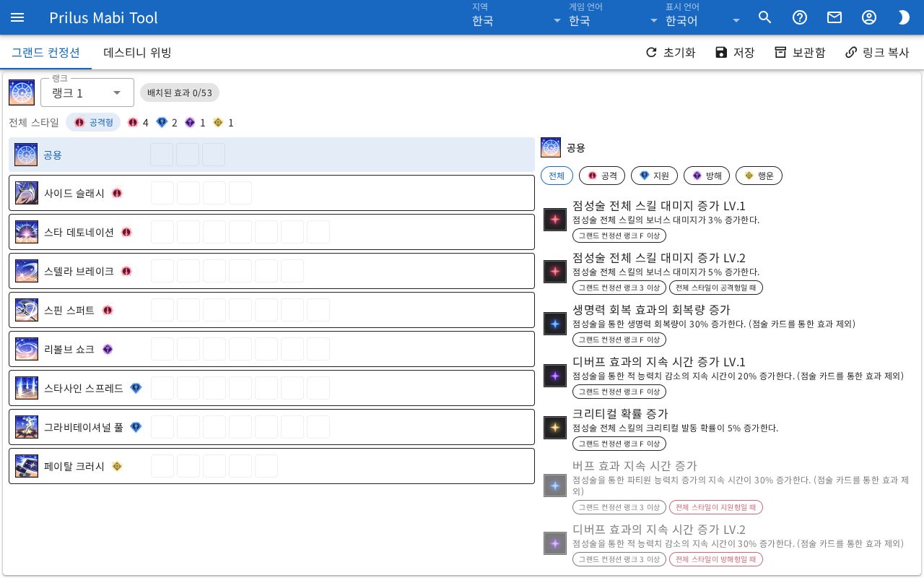This screenshot has height=578, width=924.
Task: Select 생명력 회복 효과의 회복량 증가 effect icon
Action: pyautogui.click(x=555, y=324)
